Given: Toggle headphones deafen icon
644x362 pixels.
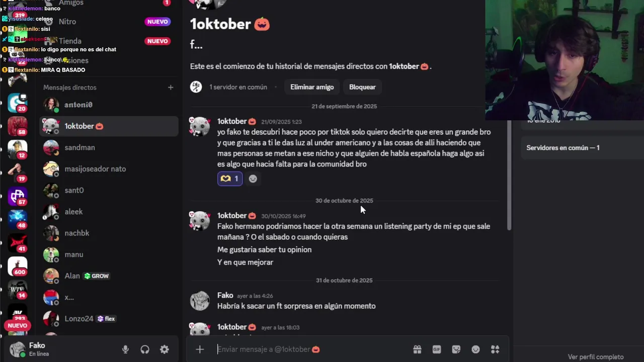Looking at the screenshot, I should point(145,349).
